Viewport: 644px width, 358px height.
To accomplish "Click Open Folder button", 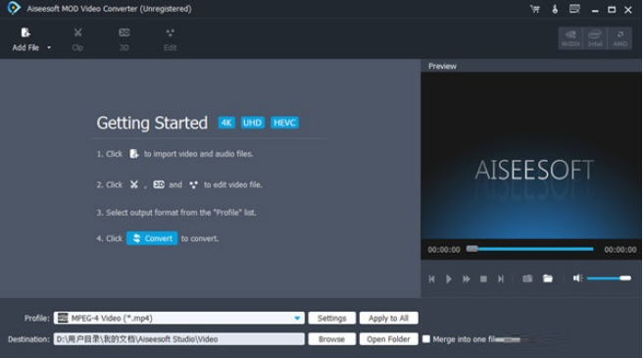I will pos(388,339).
